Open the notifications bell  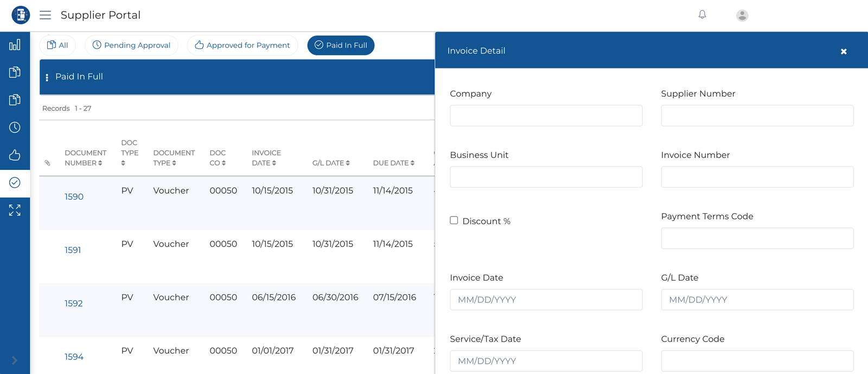[702, 15]
